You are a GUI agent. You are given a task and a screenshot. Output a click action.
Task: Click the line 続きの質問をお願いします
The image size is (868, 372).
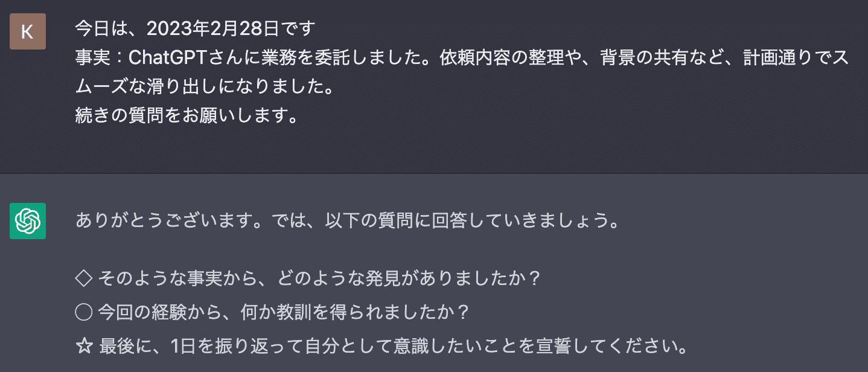187,115
